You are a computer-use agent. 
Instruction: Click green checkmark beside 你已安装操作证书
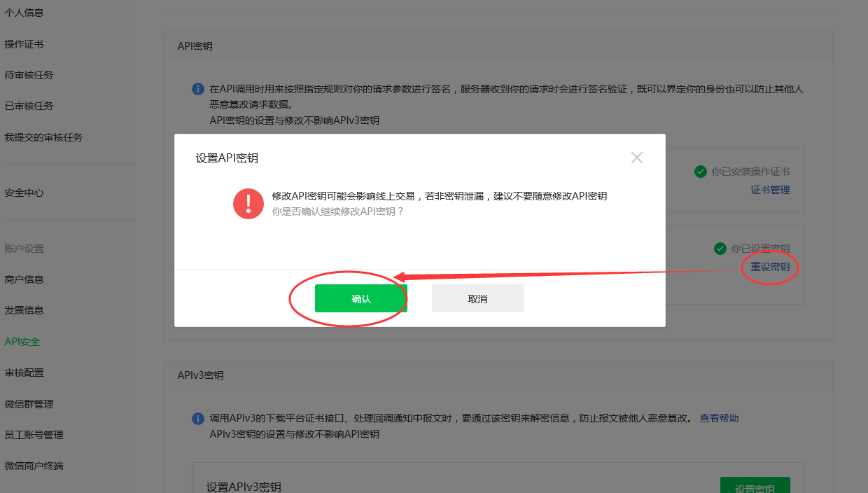tap(700, 172)
